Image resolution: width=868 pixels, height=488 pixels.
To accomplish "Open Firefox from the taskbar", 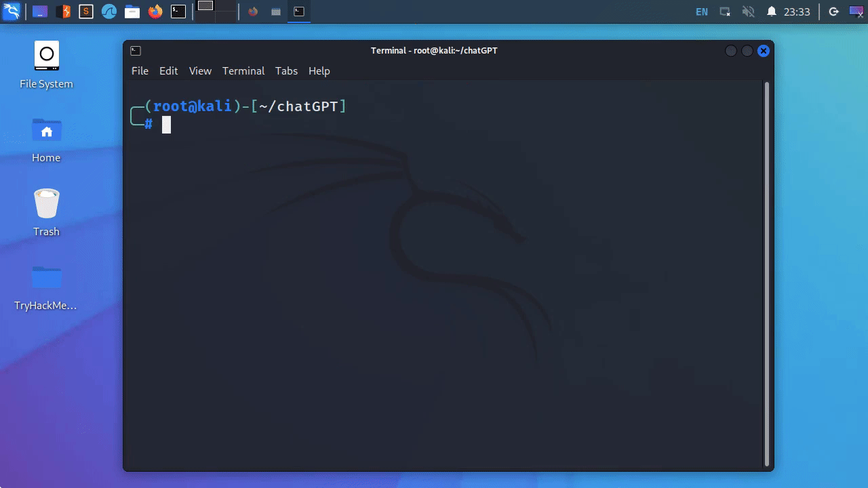I will click(154, 11).
